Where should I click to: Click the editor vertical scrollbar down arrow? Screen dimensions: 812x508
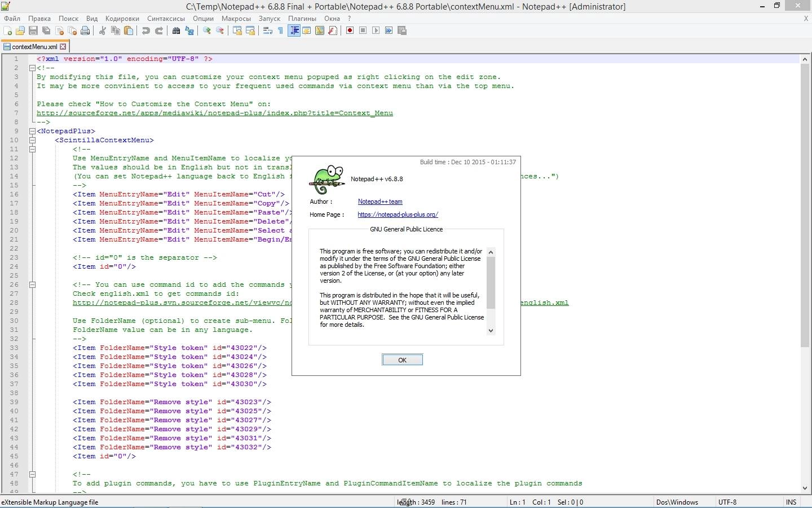click(805, 489)
